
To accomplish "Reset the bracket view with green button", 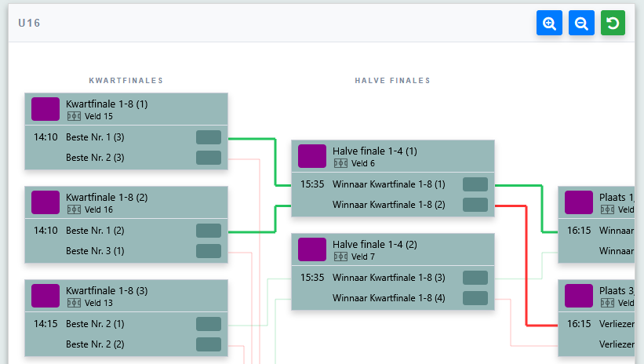I will [613, 23].
